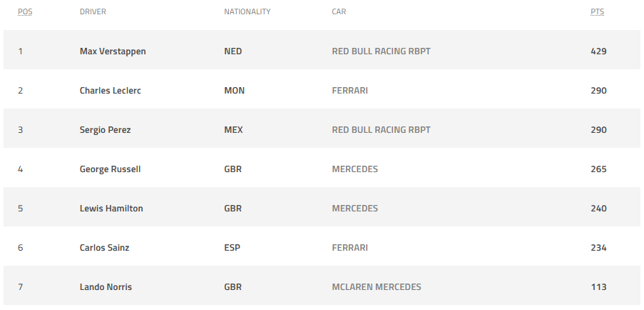Select the NED nationality cell

click(x=233, y=51)
